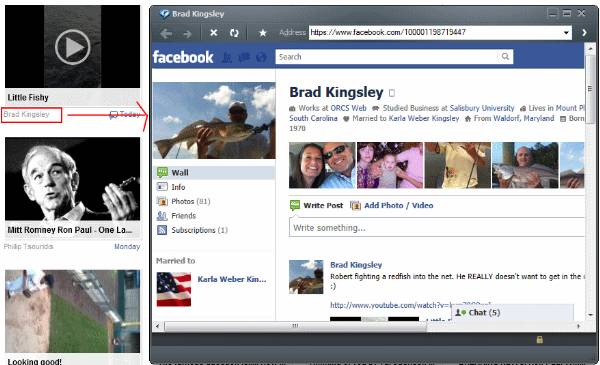The width and height of the screenshot is (600, 365).
Task: Click the Friends people icon
Action: [162, 216]
